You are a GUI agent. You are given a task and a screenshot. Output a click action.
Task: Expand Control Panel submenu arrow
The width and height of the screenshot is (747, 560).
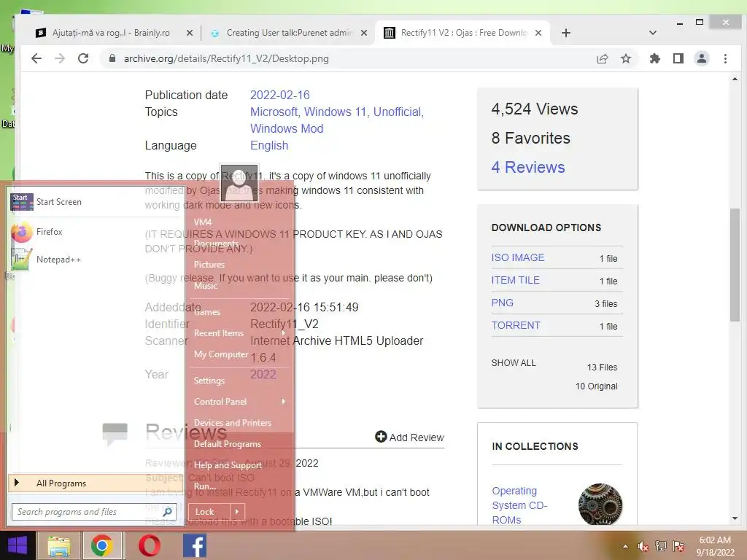284,402
